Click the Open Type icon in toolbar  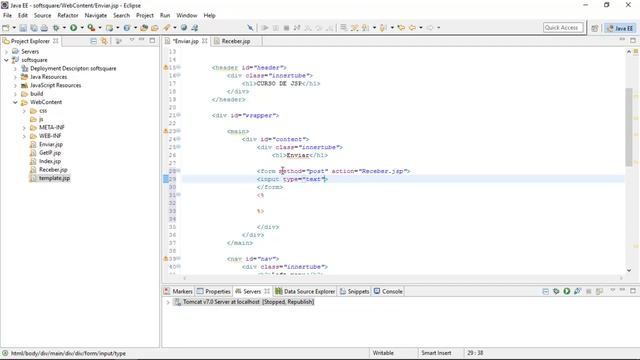[x=144, y=28]
